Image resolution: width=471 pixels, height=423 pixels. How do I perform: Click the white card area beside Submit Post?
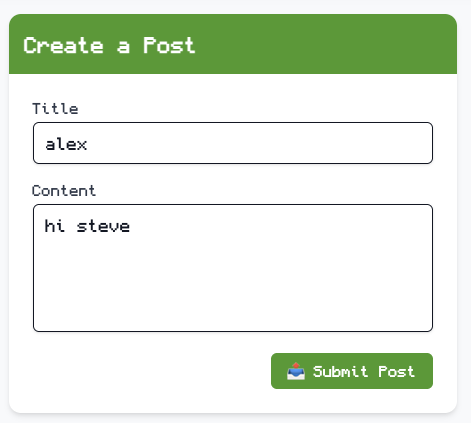coord(150,371)
